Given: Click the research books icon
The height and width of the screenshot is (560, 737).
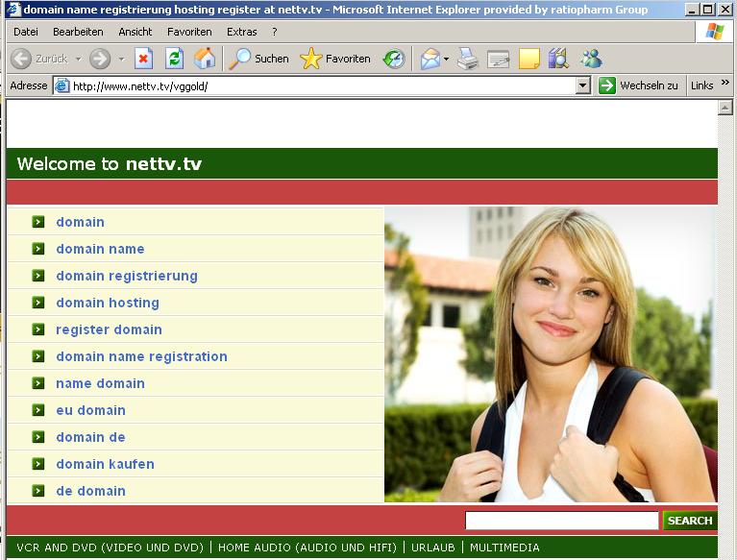Looking at the screenshot, I should click(558, 59).
